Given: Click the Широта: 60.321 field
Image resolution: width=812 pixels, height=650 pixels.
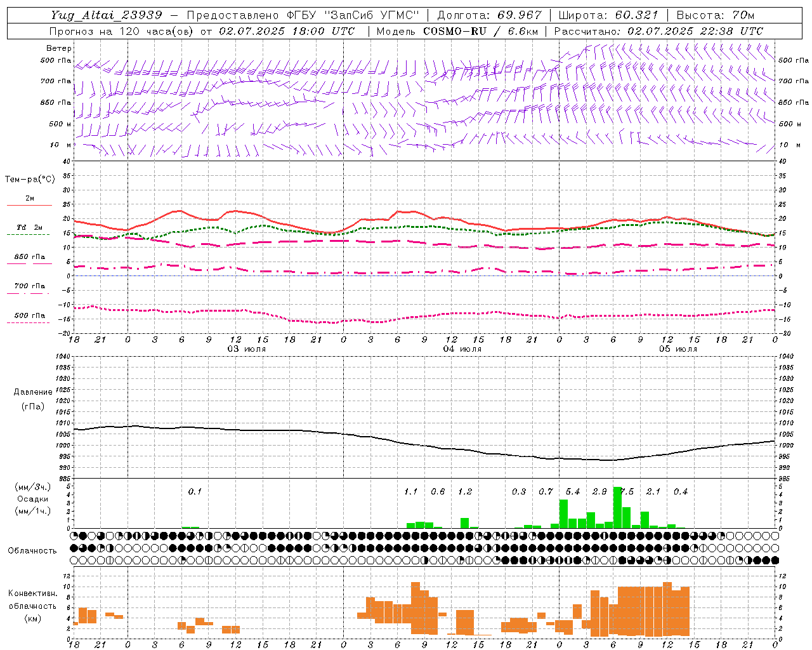Looking at the screenshot, I should (608, 15).
